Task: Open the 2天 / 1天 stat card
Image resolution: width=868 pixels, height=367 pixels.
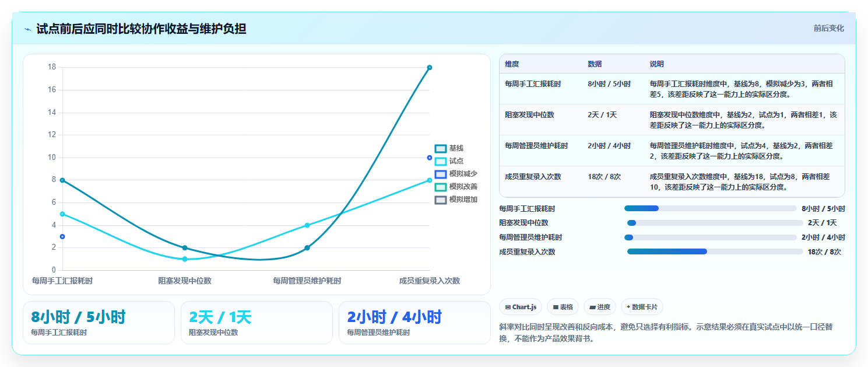Action: click(256, 323)
